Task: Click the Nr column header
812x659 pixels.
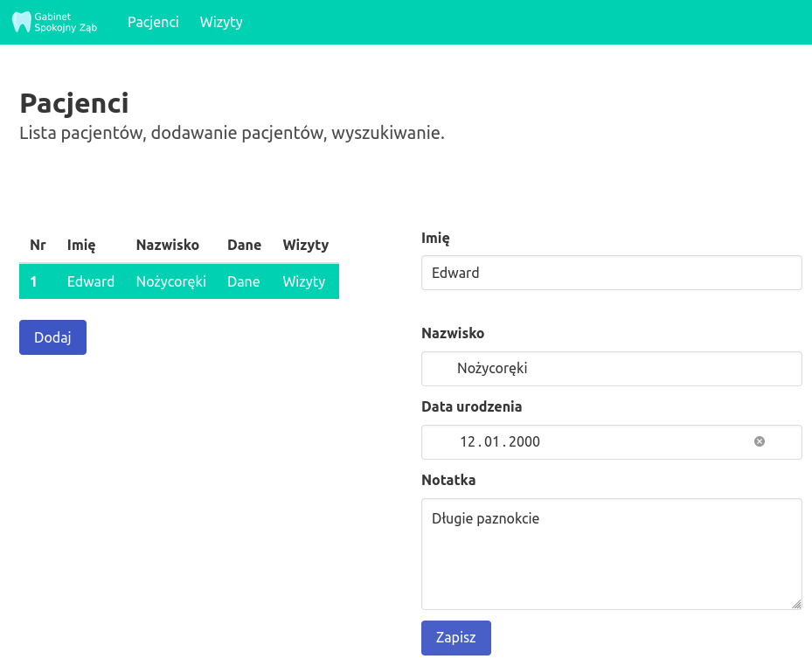Action: pos(38,245)
